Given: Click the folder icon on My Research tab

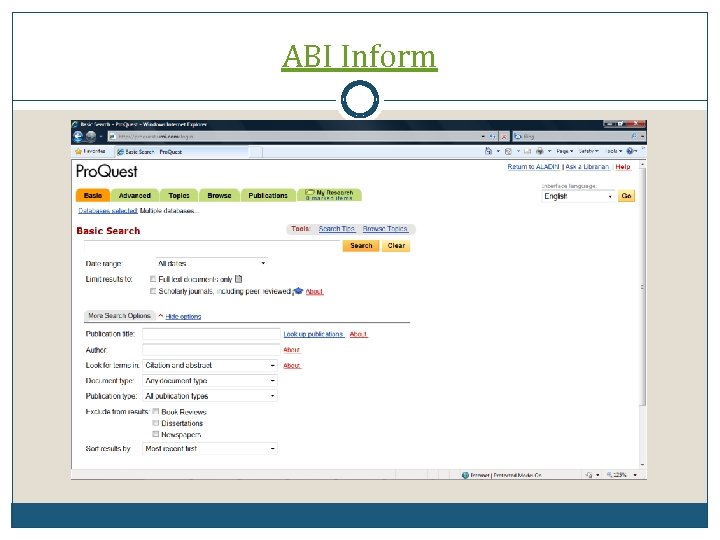Looking at the screenshot, I should pos(310,192).
